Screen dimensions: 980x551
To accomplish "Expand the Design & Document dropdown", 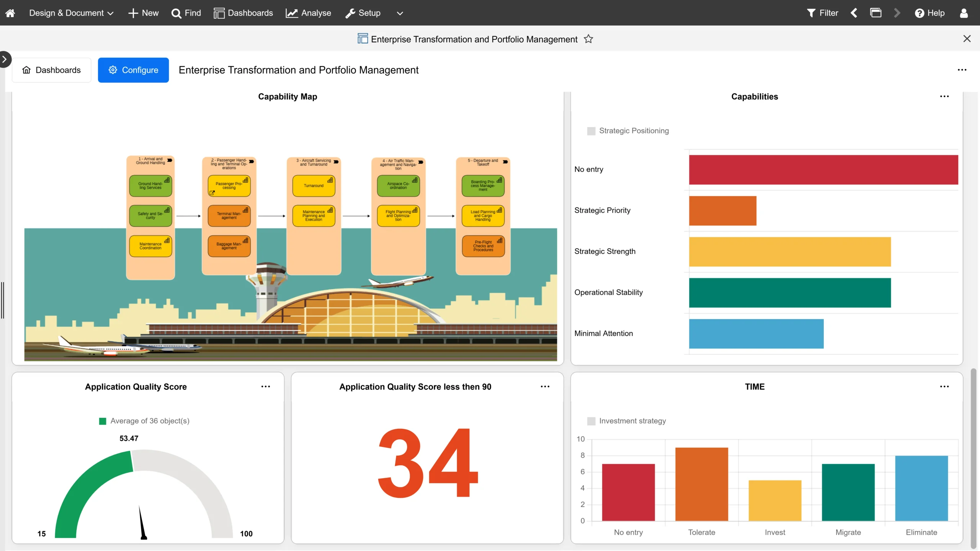I will [x=71, y=13].
